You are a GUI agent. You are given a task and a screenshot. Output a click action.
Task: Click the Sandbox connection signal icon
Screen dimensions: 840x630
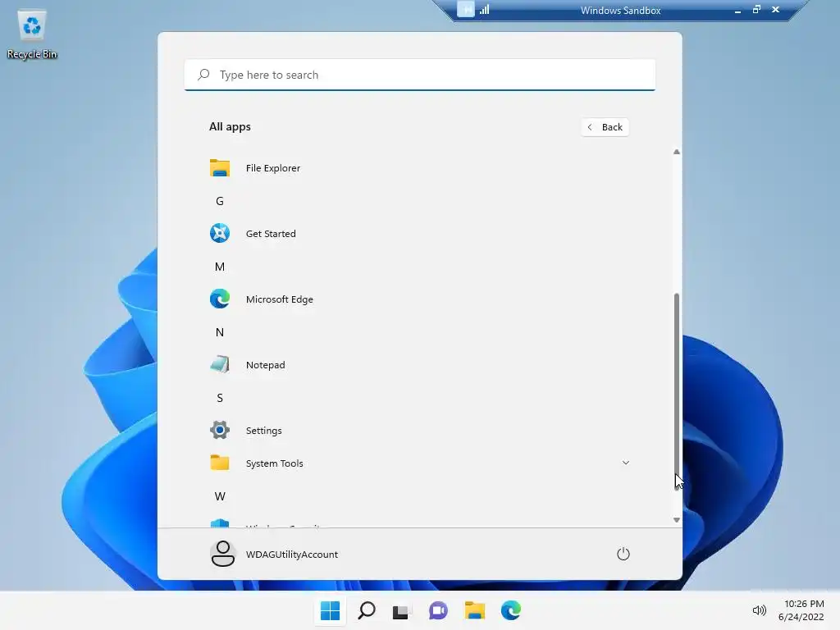point(485,10)
